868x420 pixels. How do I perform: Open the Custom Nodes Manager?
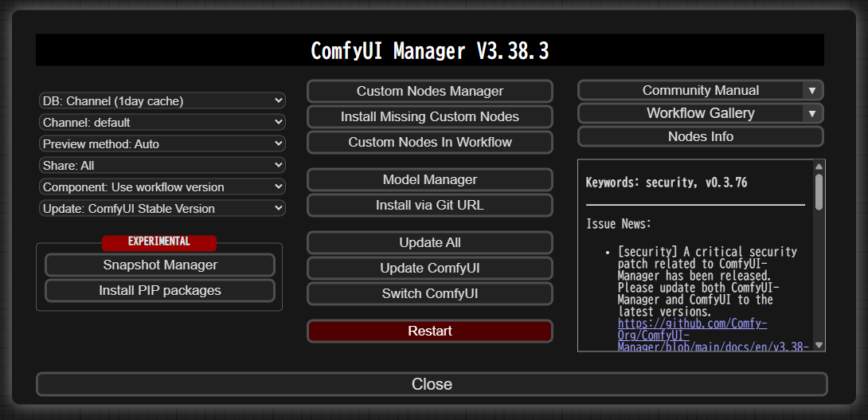[429, 91]
